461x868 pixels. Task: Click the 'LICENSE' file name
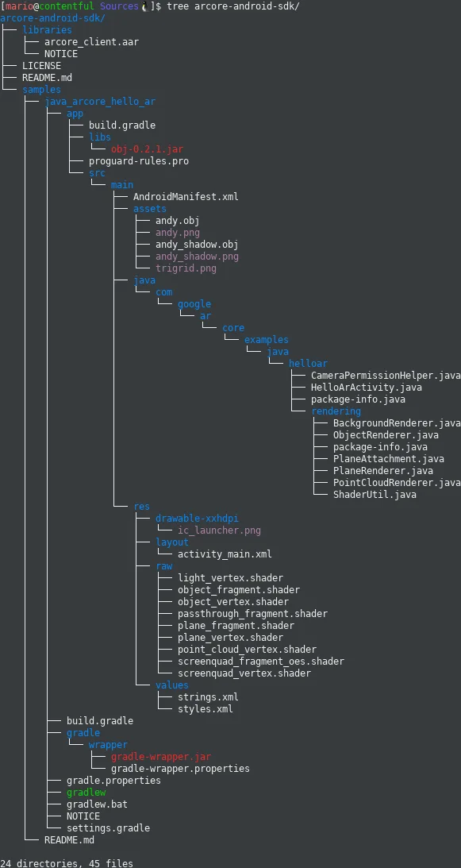(x=41, y=66)
